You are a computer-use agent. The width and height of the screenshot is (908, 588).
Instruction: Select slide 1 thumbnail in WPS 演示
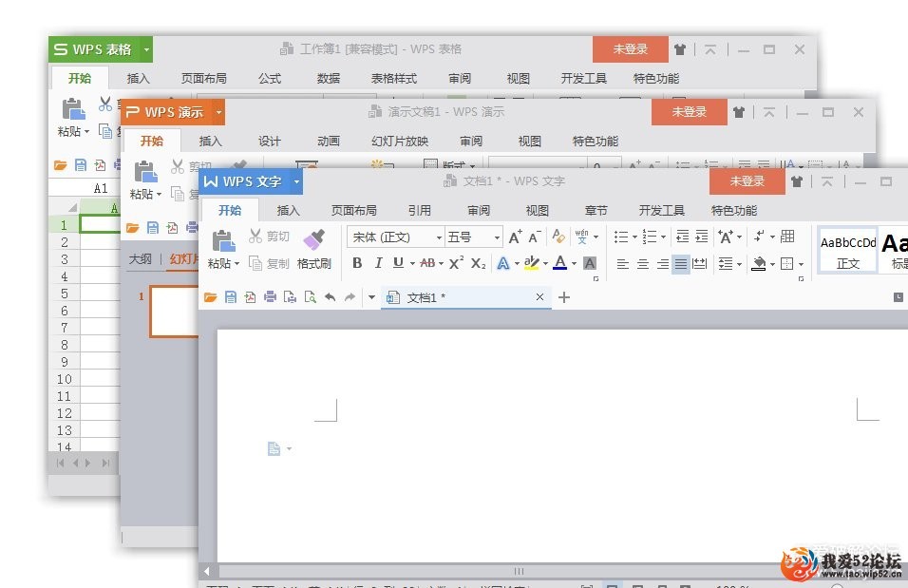pyautogui.click(x=175, y=311)
